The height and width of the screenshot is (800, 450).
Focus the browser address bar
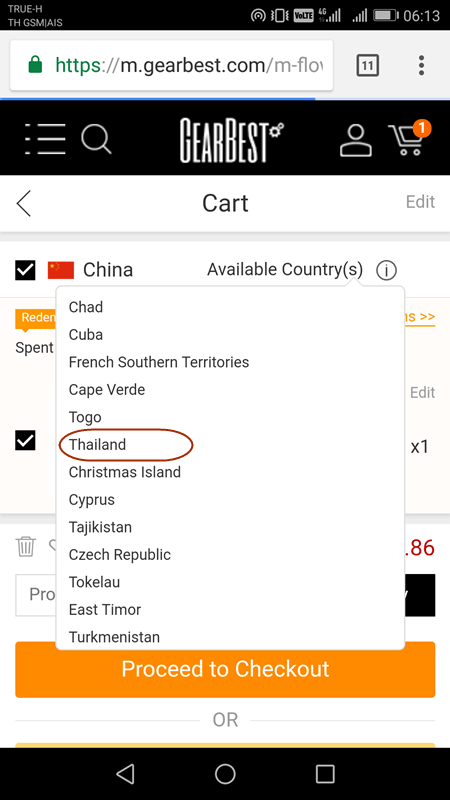(x=171, y=65)
